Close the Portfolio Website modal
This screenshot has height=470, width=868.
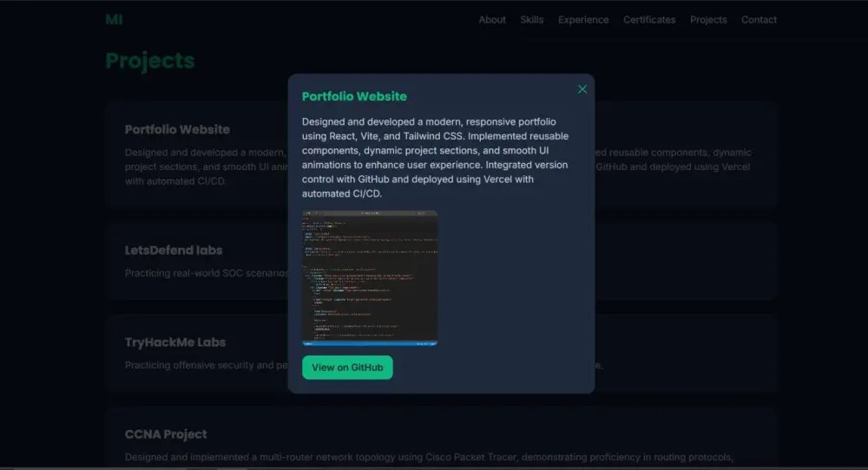[582, 89]
